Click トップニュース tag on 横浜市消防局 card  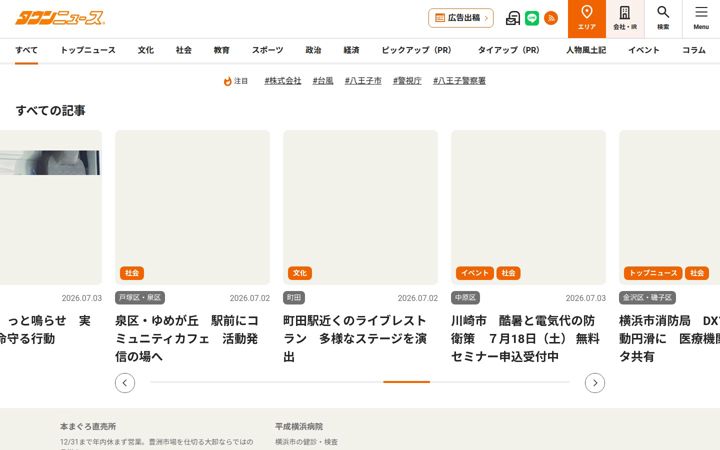pos(653,273)
